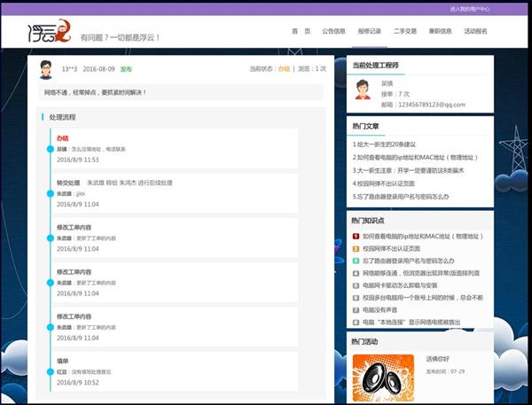Click orange rank 2 badge in 热门知识点

tap(356, 249)
